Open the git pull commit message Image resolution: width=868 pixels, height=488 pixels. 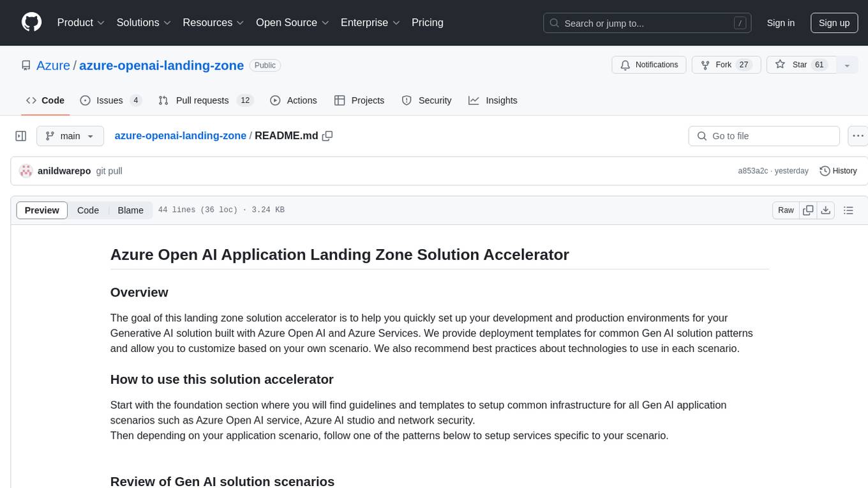point(109,171)
